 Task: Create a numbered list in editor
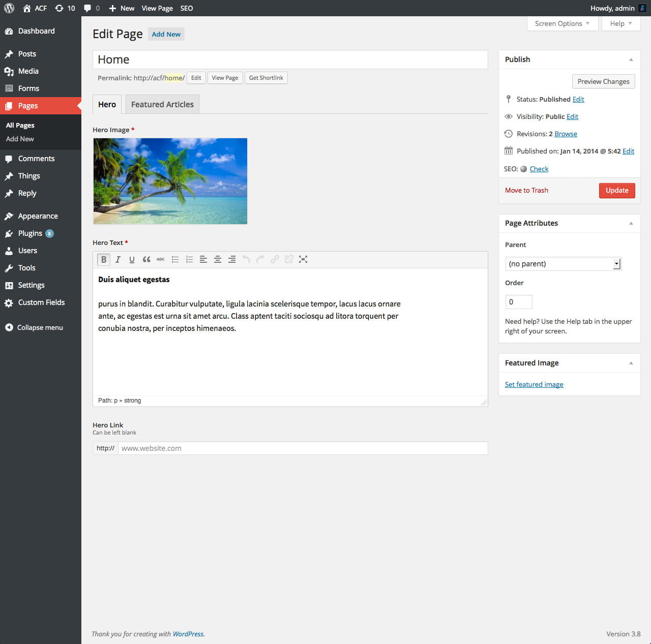(x=189, y=259)
